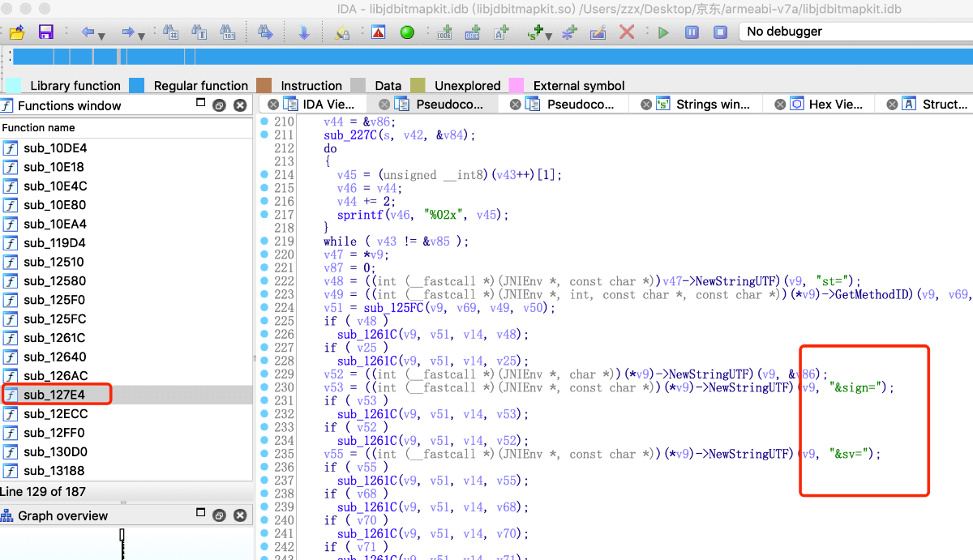Viewport: 973px width, 560px height.
Task: Toggle breakpoint dot at line 234
Action: tap(264, 440)
